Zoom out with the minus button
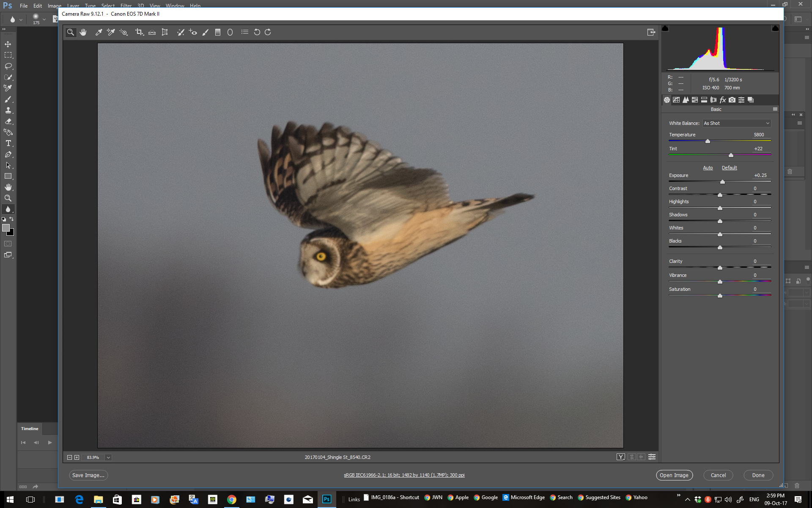The width and height of the screenshot is (812, 508). pyautogui.click(x=70, y=457)
